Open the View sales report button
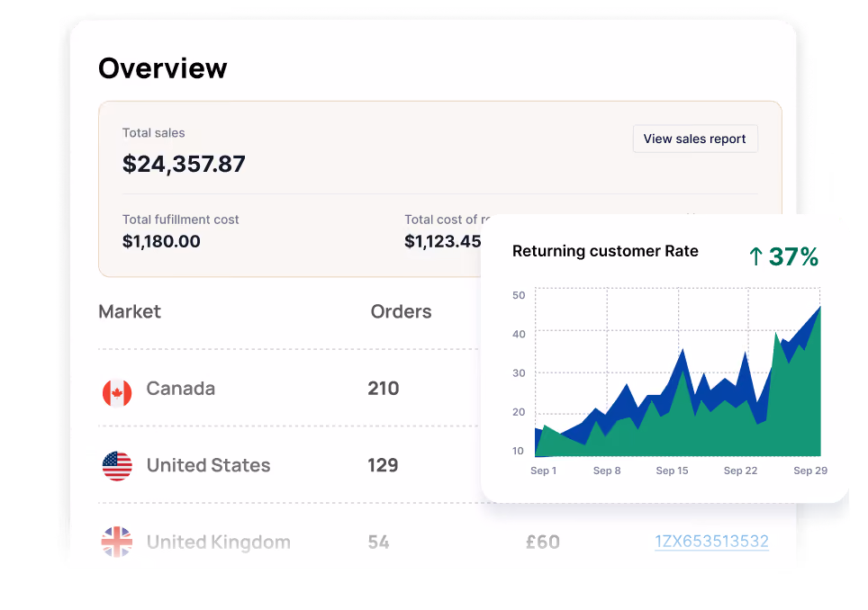The height and width of the screenshot is (610, 868). [695, 139]
